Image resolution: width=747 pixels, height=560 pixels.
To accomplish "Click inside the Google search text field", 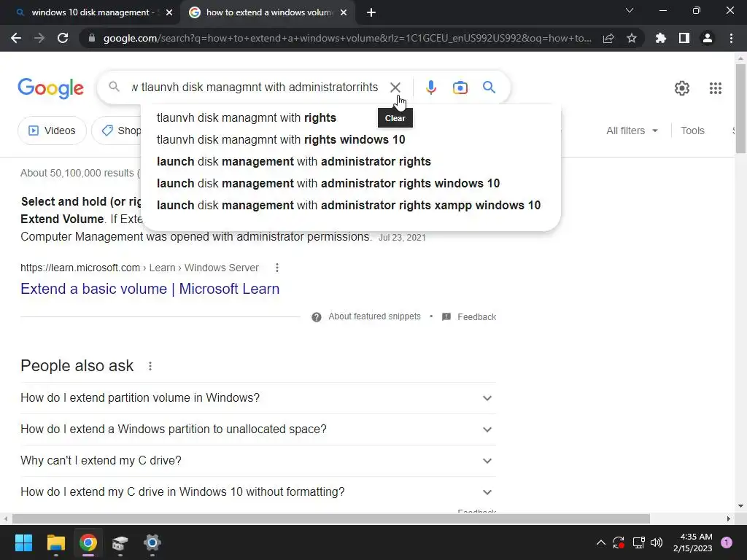I will coord(255,87).
